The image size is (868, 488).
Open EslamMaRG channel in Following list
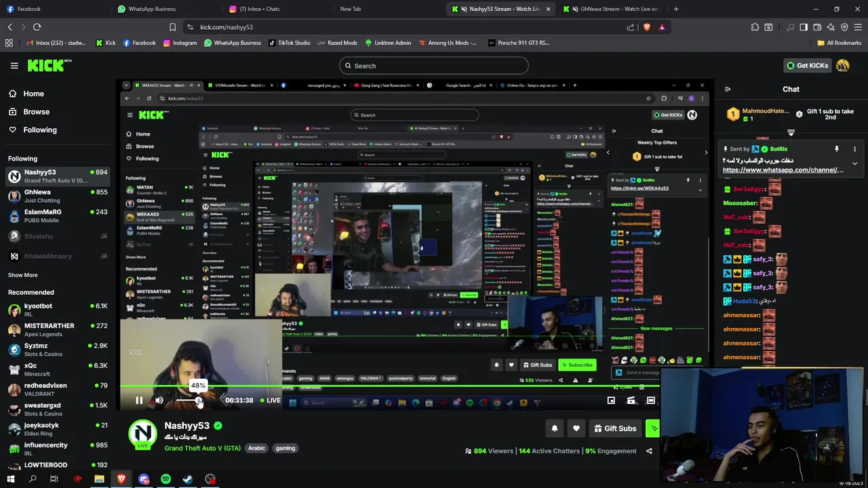click(x=58, y=216)
